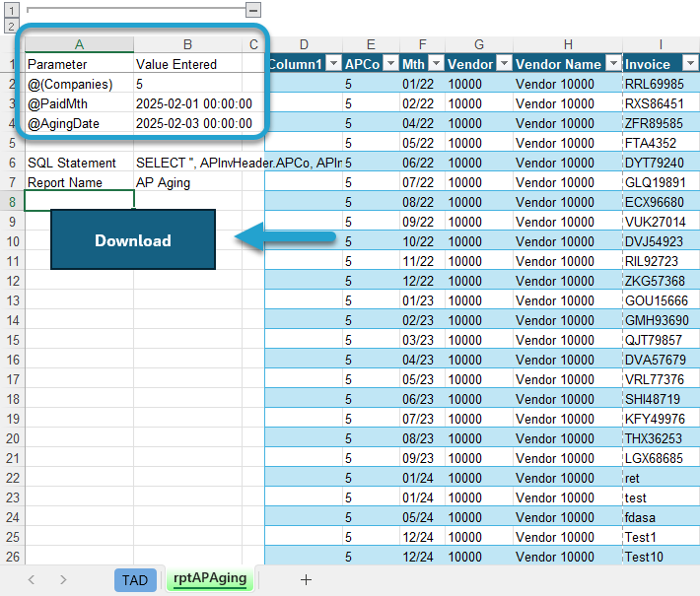Select row 8 header

point(13,202)
